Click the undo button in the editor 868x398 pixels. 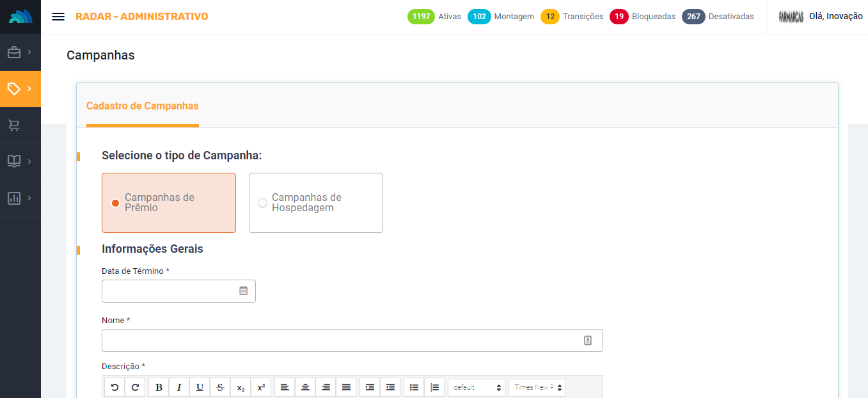pos(114,387)
